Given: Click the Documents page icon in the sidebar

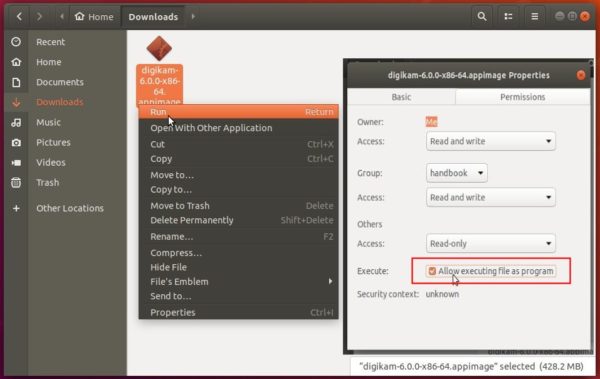Looking at the screenshot, I should point(16,82).
